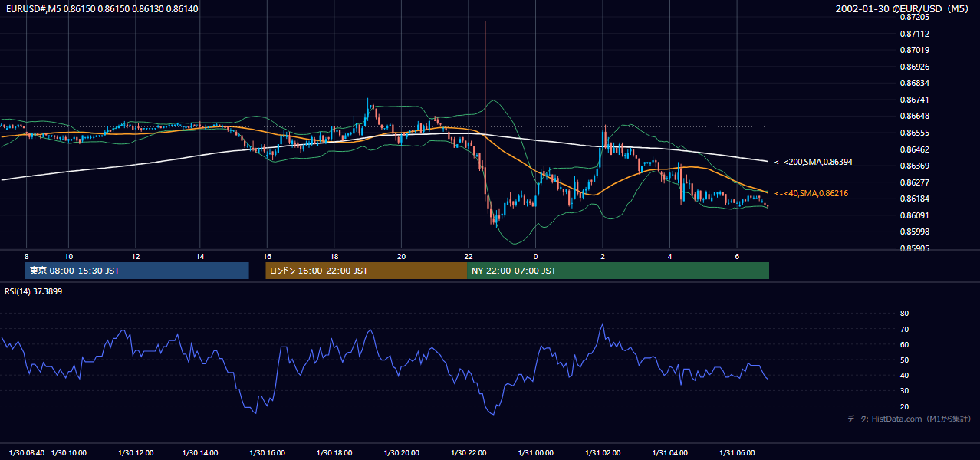Screen dimensions: 980x460
Task: Click the 1/30 20:00 bottom time label
Action: point(402,453)
